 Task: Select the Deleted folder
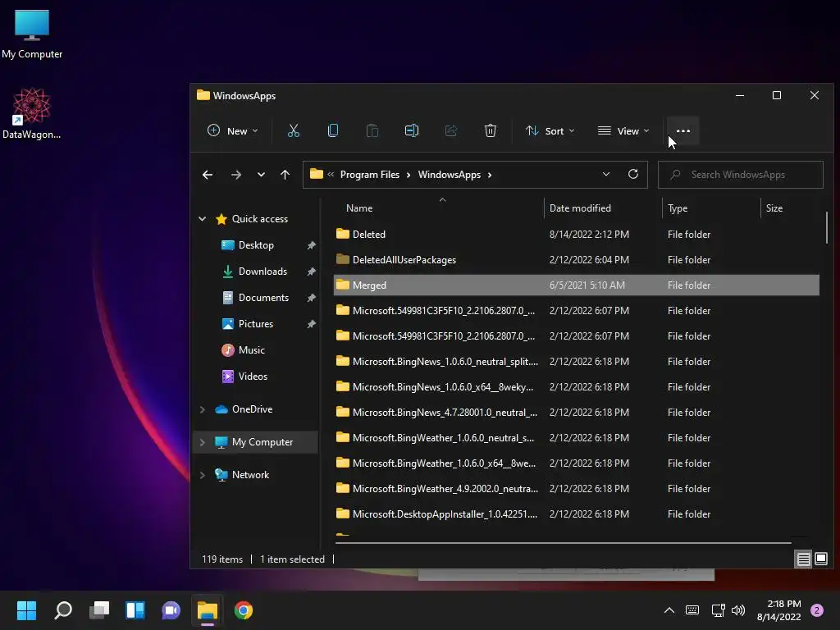pyautogui.click(x=577, y=234)
